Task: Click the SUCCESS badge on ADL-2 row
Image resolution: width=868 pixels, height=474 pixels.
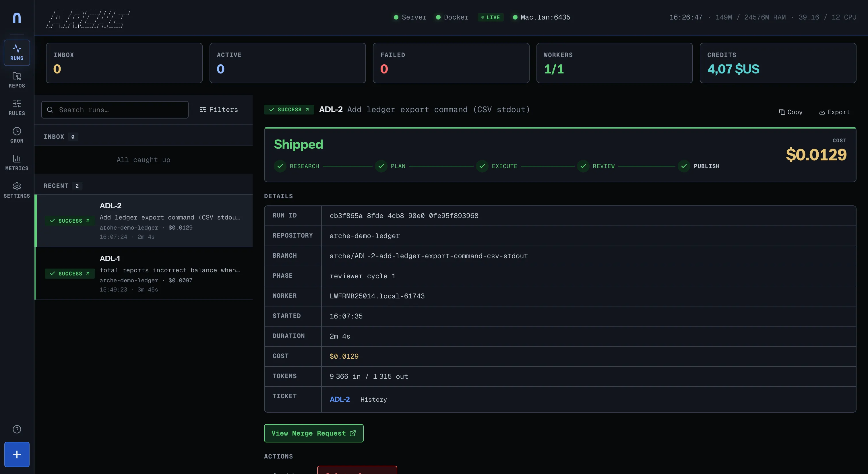Action: (x=70, y=221)
